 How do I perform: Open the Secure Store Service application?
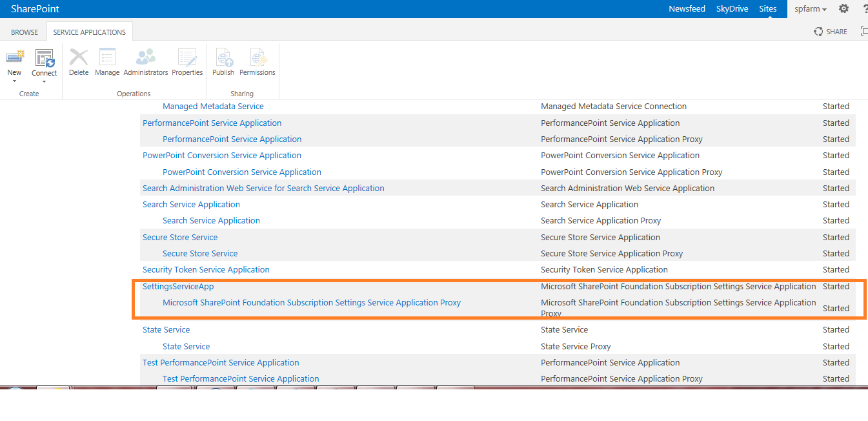(x=180, y=237)
